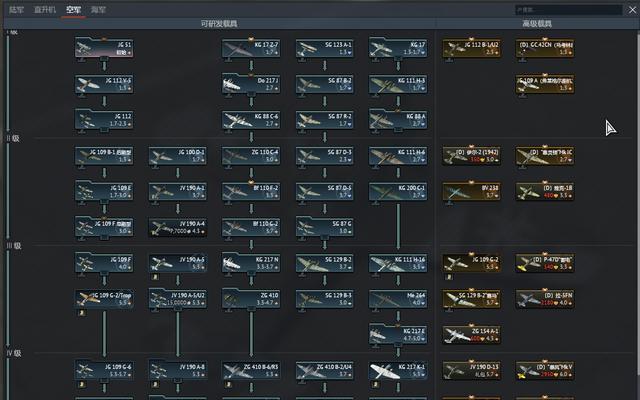Image resolution: width=640 pixels, height=400 pixels.
Task: Select the Me 264 aircraft card
Action: coord(398,299)
